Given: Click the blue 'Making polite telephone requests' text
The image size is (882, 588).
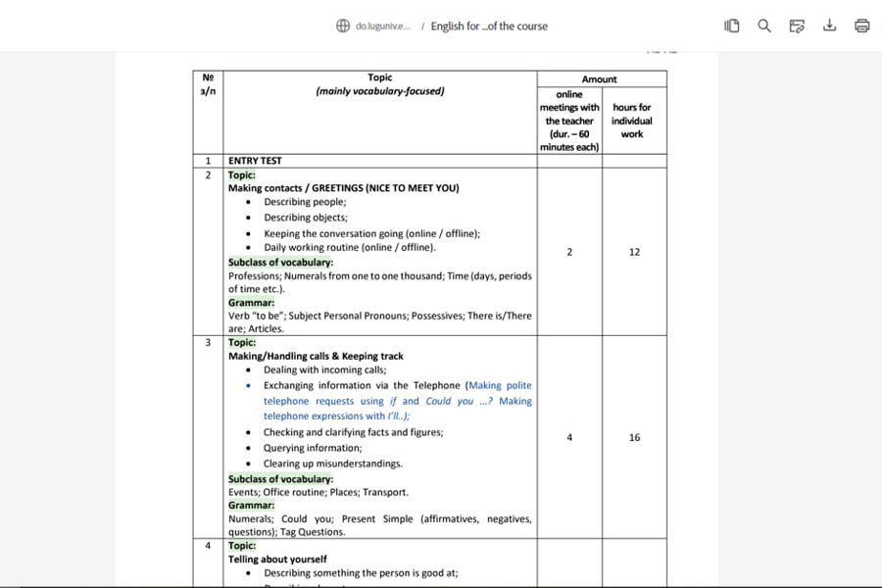Looking at the screenshot, I should (x=500, y=386).
